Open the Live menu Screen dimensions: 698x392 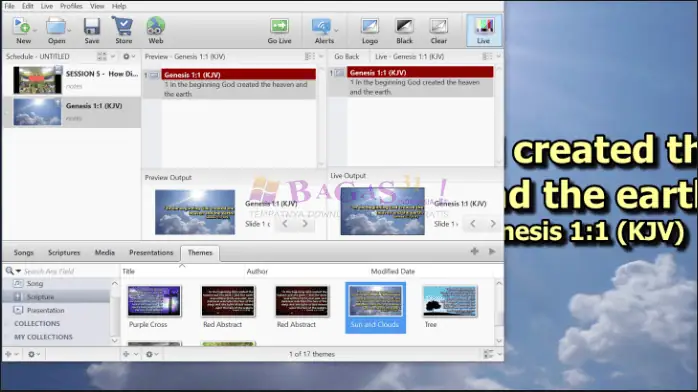(x=47, y=6)
